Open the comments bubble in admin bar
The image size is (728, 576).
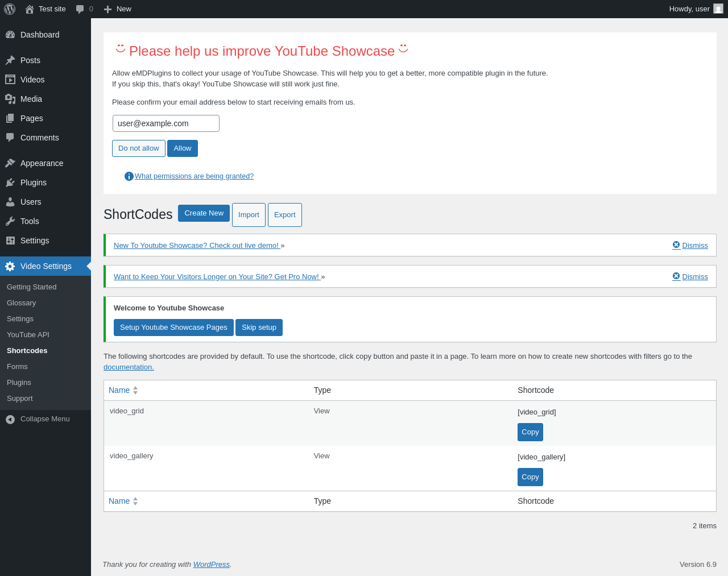click(80, 9)
